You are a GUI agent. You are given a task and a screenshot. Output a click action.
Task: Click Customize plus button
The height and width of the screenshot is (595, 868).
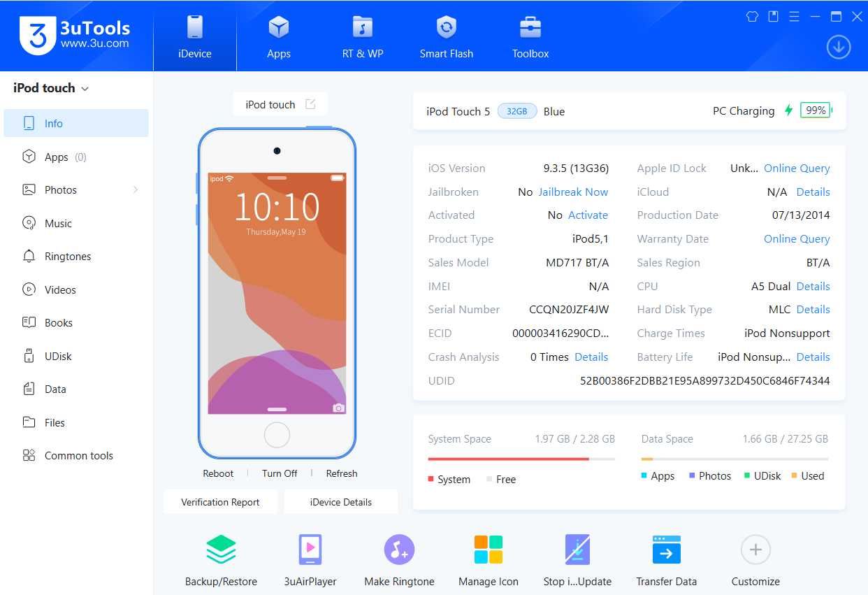755,550
